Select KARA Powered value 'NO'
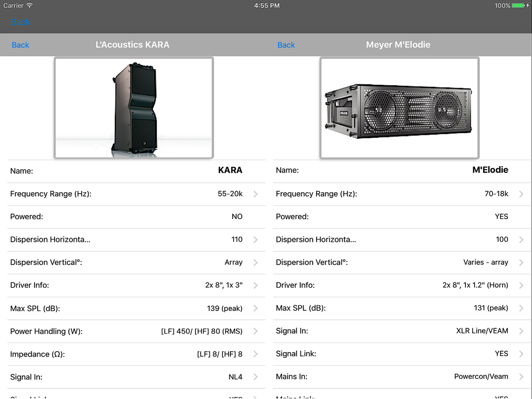This screenshot has width=532, height=399. [x=237, y=216]
